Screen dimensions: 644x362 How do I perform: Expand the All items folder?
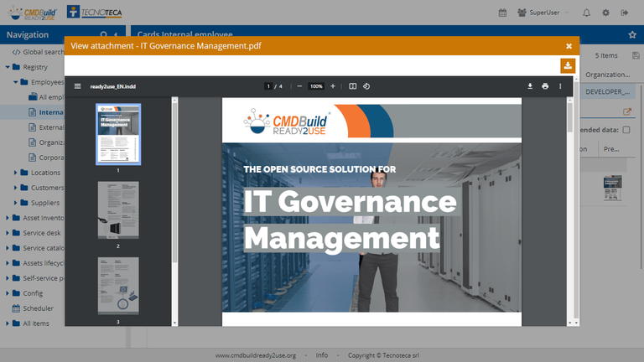(x=8, y=323)
